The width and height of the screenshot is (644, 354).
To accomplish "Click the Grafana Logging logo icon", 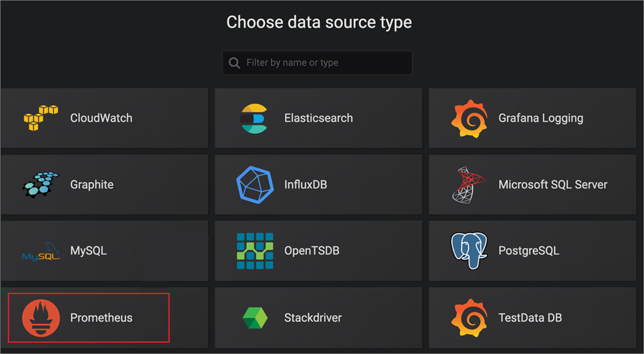I will coord(469,118).
